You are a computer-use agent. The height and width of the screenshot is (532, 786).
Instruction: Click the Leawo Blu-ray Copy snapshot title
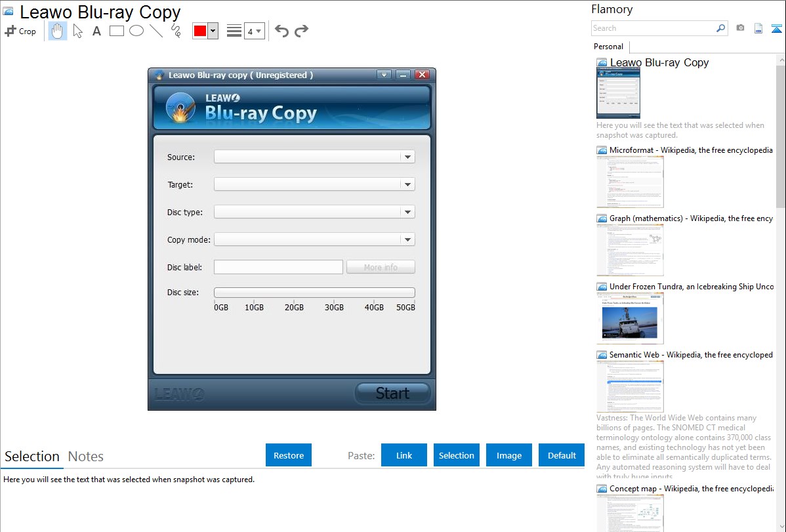[659, 63]
